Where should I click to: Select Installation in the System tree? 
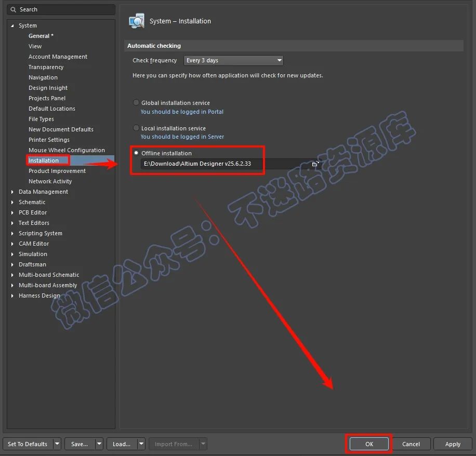pos(44,160)
